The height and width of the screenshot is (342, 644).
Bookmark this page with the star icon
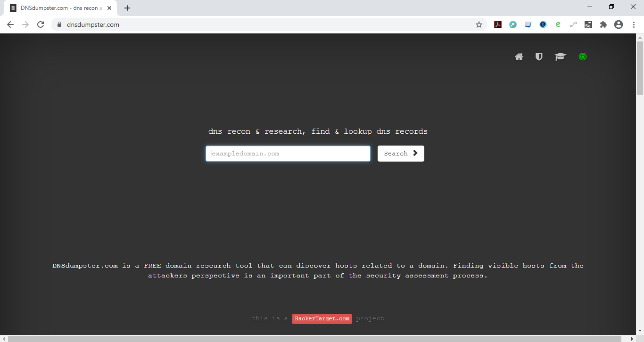point(479,24)
